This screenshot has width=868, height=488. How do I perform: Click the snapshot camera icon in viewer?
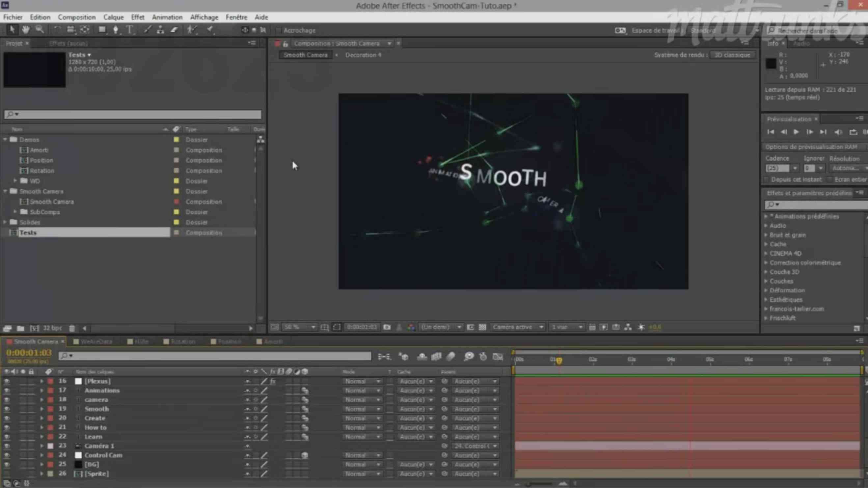[387, 327]
